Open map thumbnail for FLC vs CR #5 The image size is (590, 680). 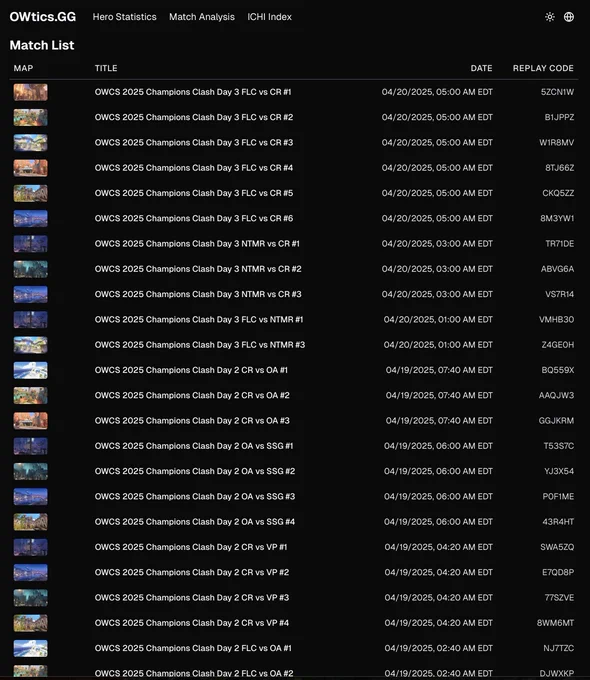point(30,193)
